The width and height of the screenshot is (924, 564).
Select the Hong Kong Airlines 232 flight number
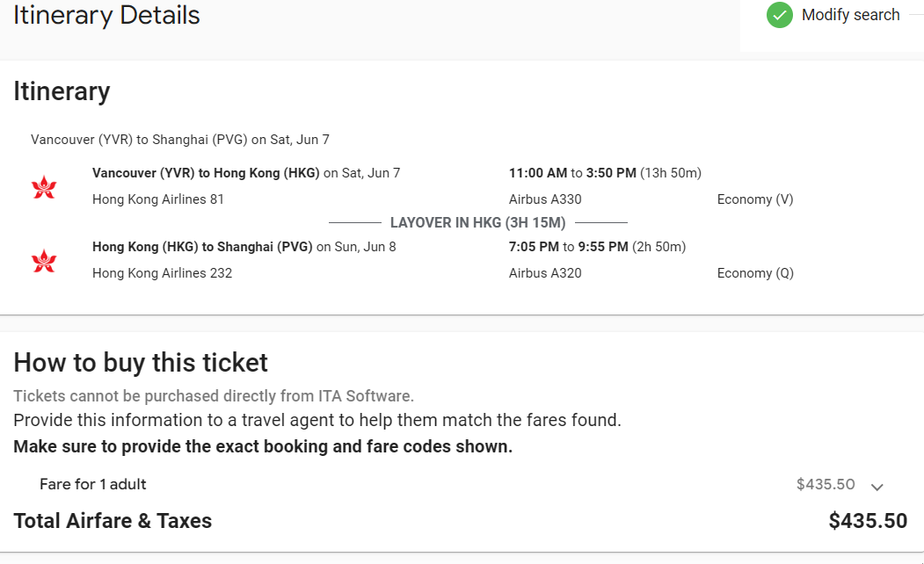(162, 273)
